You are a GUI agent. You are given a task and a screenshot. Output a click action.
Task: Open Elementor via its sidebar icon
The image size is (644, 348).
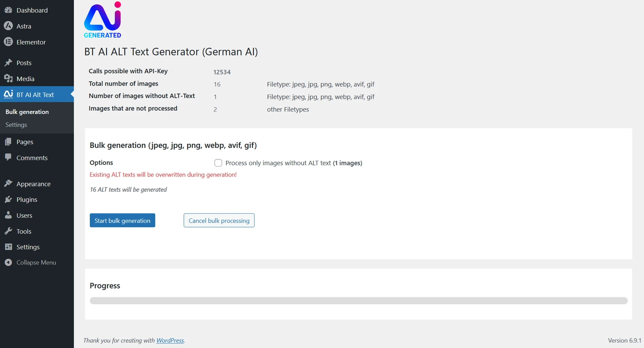[x=9, y=42]
